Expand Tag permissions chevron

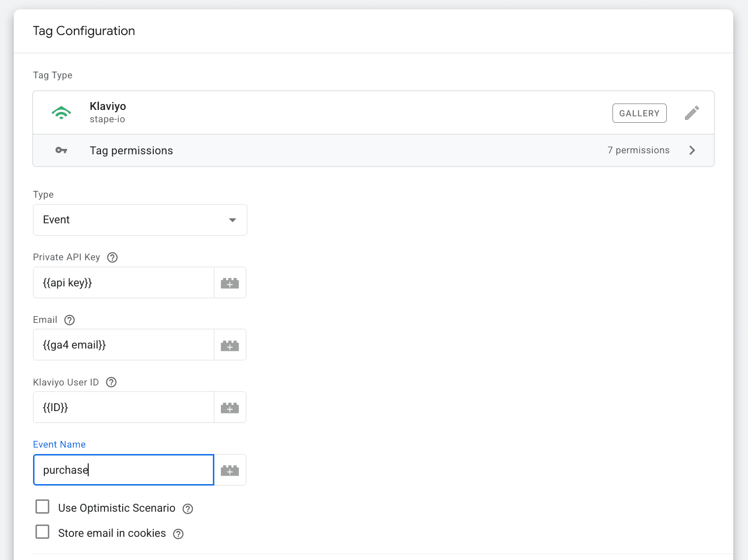click(692, 150)
